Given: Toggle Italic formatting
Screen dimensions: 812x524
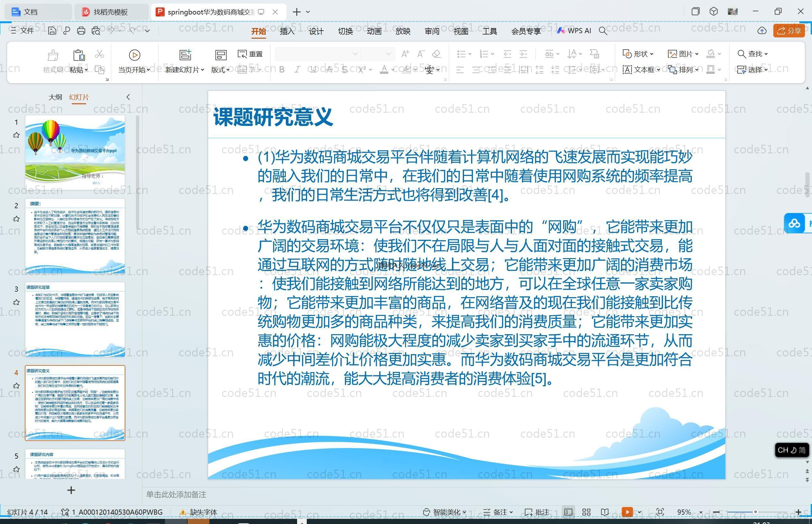Looking at the screenshot, I should (297, 69).
